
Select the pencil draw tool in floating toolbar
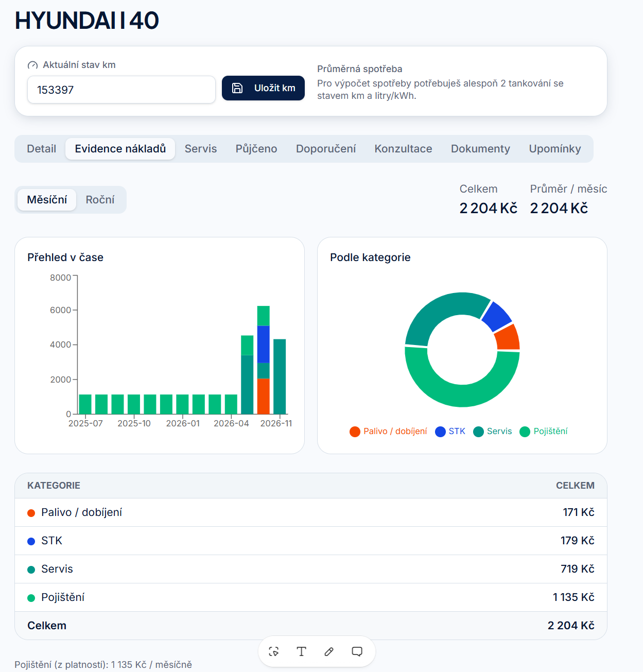click(x=329, y=651)
